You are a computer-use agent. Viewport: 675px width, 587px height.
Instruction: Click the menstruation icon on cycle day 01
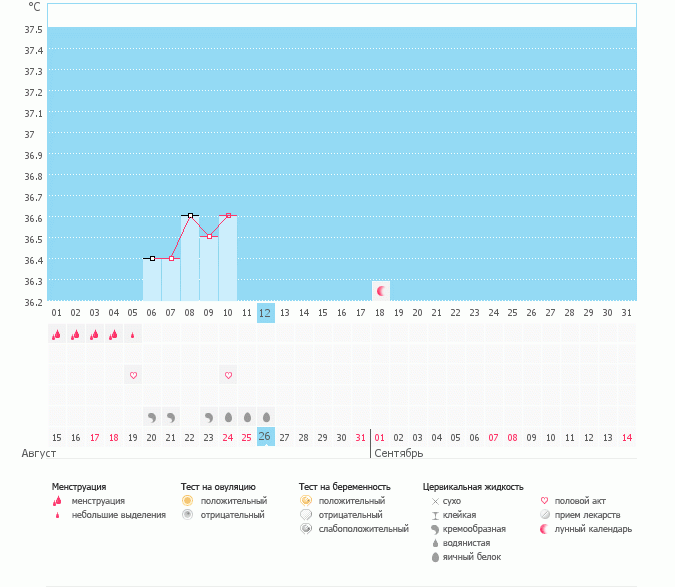point(56,335)
